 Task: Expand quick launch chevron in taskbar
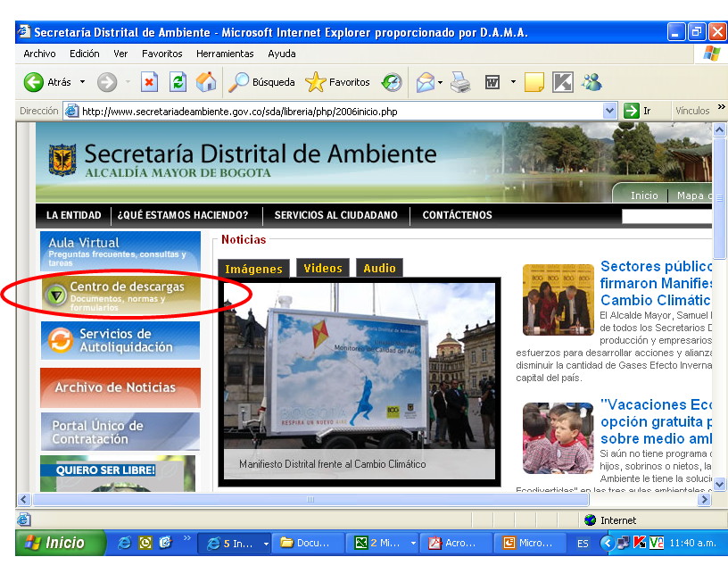pyautogui.click(x=187, y=538)
